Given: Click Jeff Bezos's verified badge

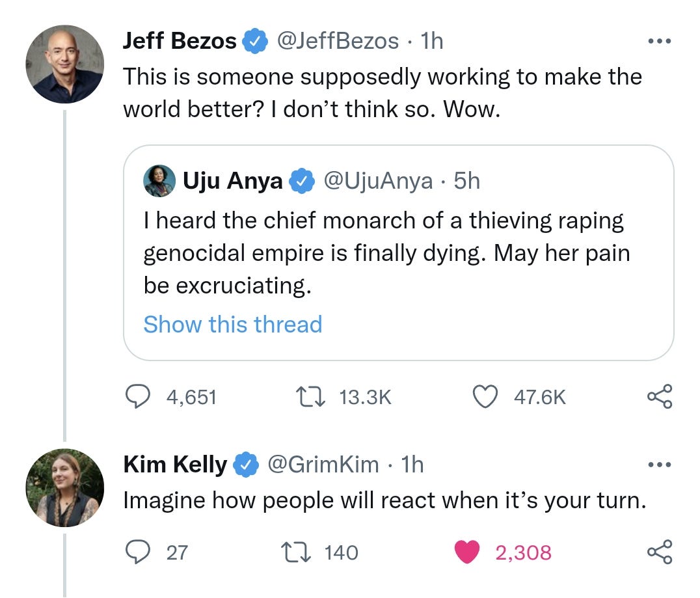Looking at the screenshot, I should pyautogui.click(x=255, y=42).
